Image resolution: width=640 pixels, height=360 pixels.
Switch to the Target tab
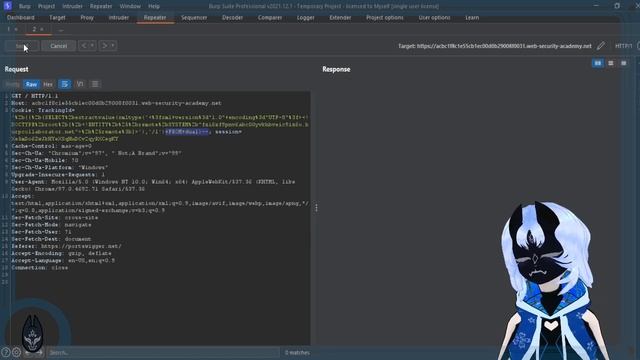(57, 18)
